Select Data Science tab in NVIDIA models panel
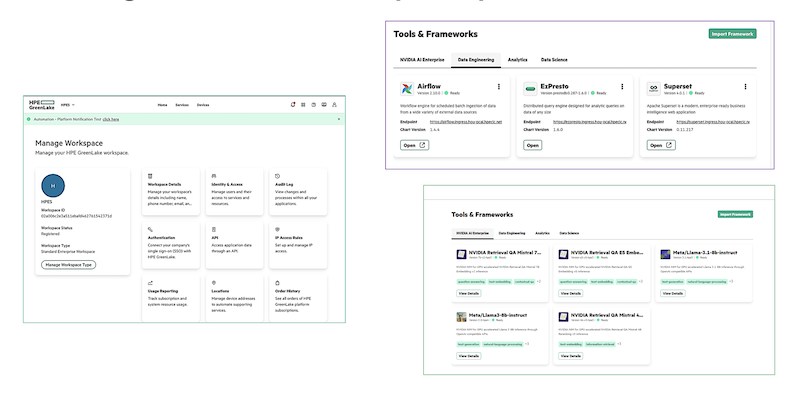The height and width of the screenshot is (397, 800). (x=569, y=233)
